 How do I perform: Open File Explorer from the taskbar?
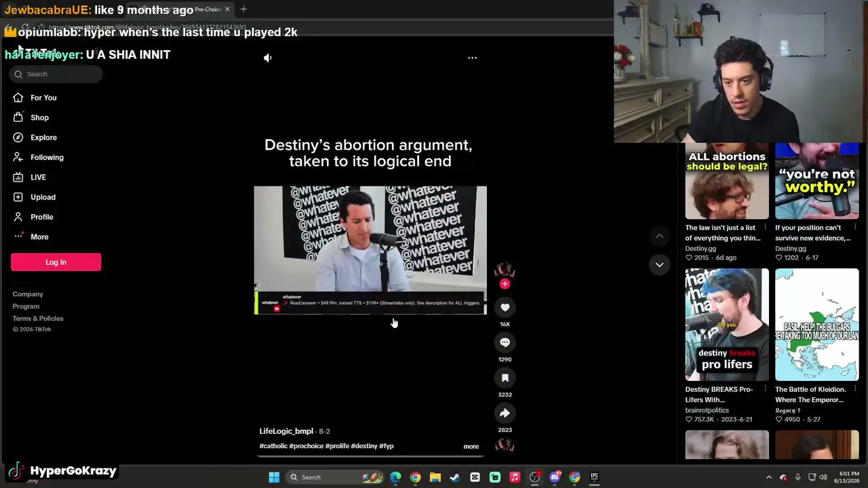click(435, 477)
